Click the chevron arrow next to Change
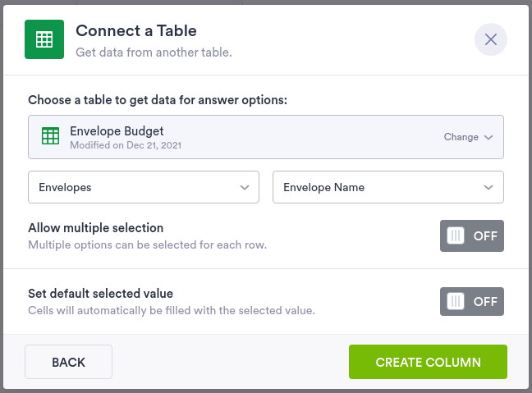This screenshot has width=532, height=393. point(488,137)
